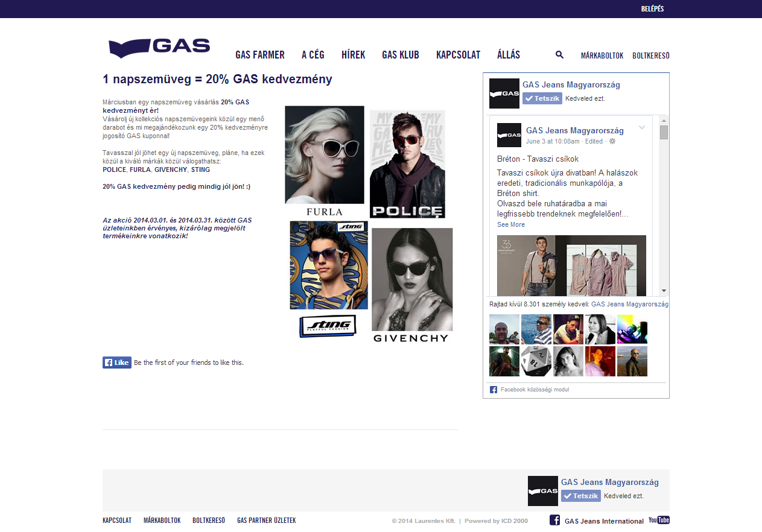The image size is (762, 532).
Task: Toggle the Tetszik button in the sidebar widget
Action: point(542,98)
